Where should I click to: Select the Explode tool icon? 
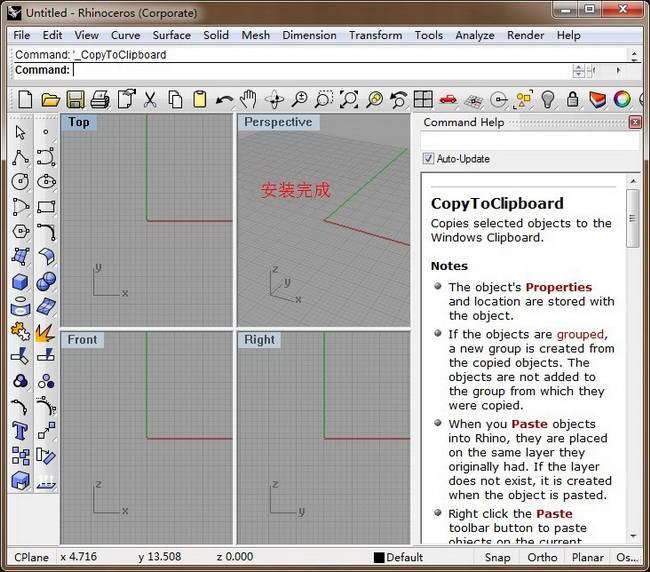(46, 332)
